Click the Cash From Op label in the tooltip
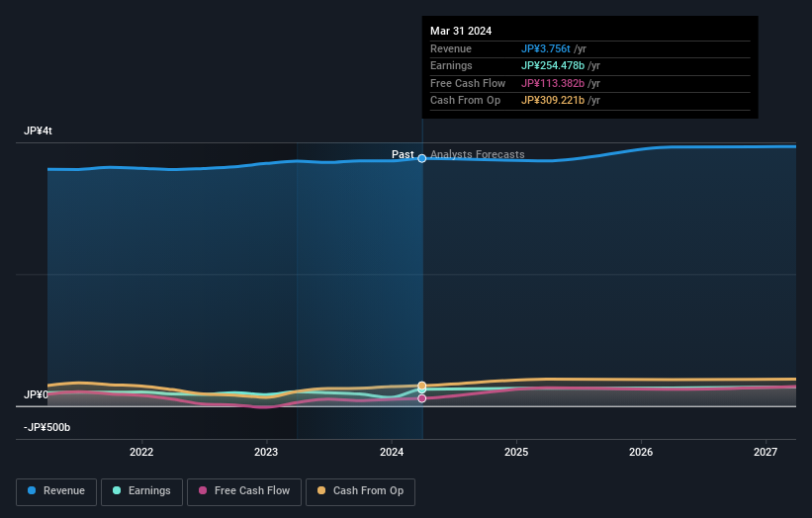Viewport: 812px width, 518px height. pos(465,101)
